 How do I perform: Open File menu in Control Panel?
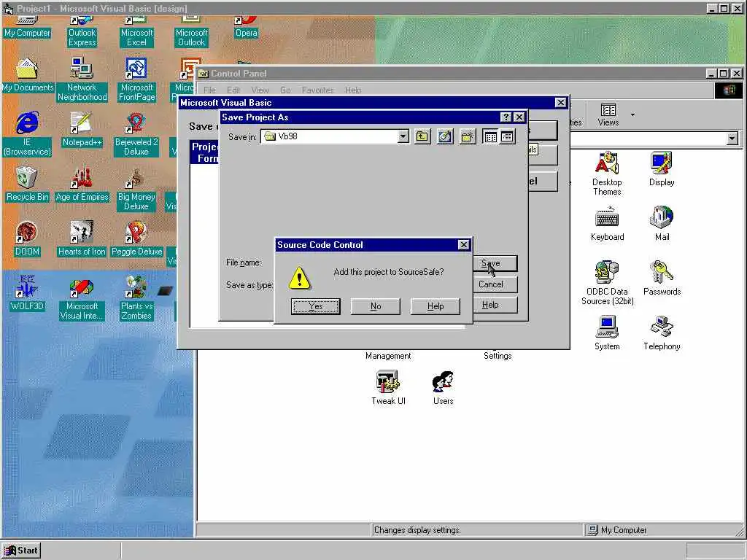point(209,90)
